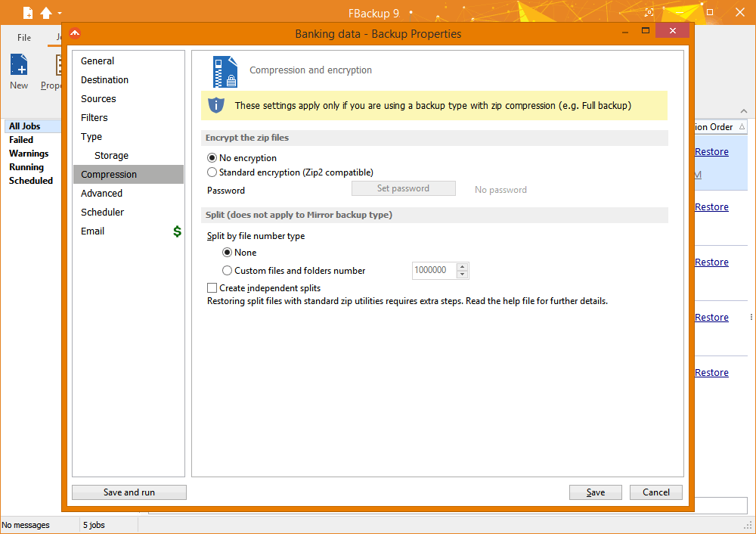Enable Create independent splits checkbox
The image size is (756, 534).
tap(212, 288)
